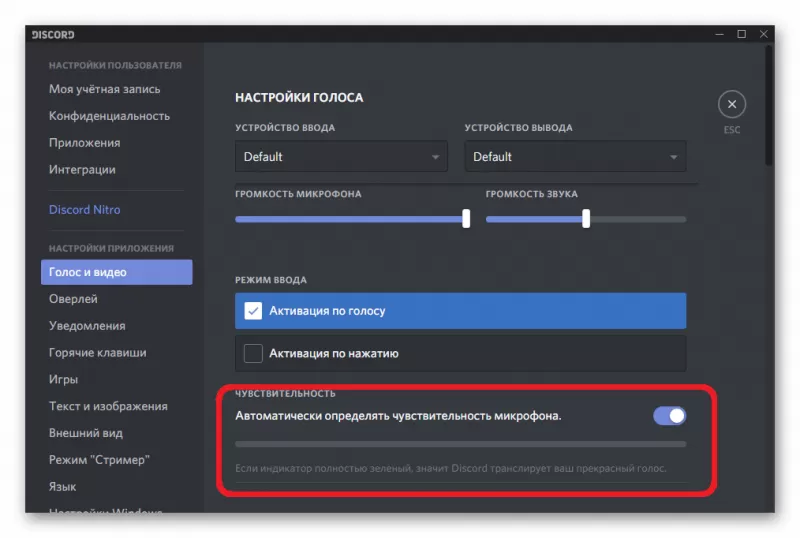Click the microphone volume slider handle

[466, 218]
